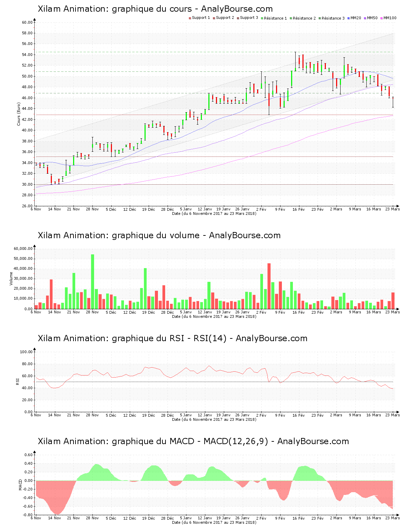Click the '28 Nov' date on the price chart

[x=92, y=209]
